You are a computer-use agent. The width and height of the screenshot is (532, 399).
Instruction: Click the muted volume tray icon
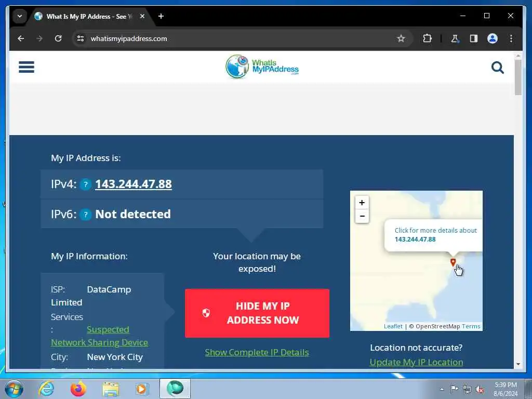(x=480, y=389)
